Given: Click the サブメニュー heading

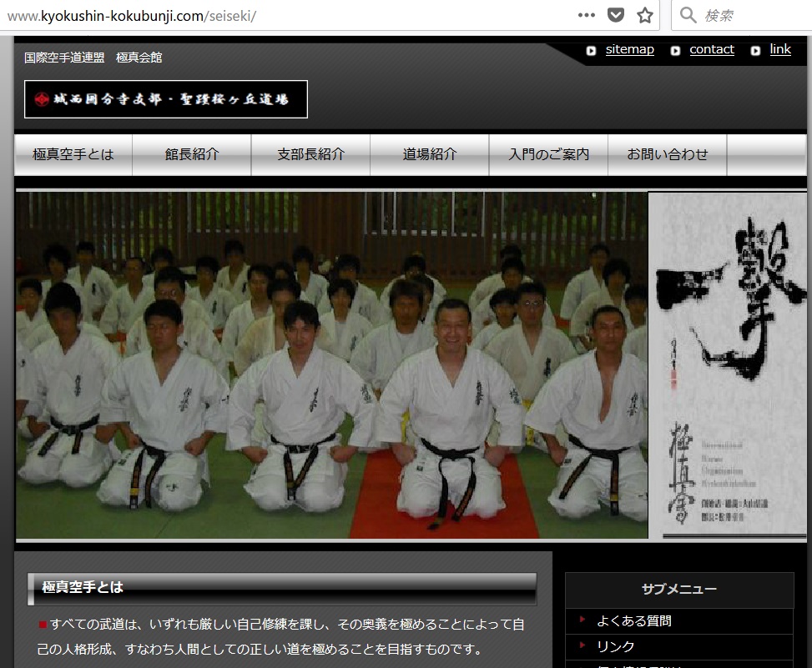Looking at the screenshot, I should (x=679, y=589).
